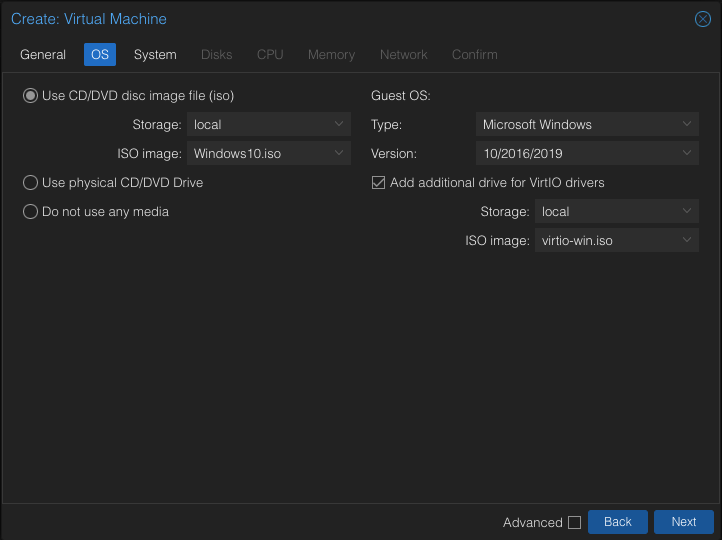The image size is (722, 540).
Task: Select Use physical CD/DVD Drive option
Action: point(31,183)
